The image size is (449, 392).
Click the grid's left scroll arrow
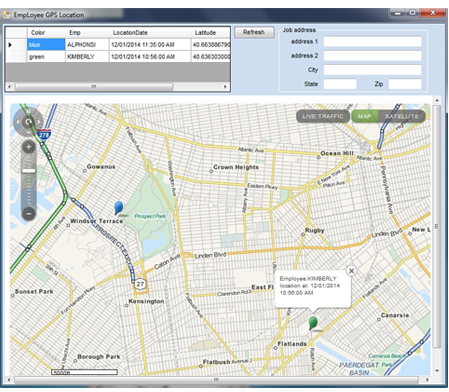point(9,87)
